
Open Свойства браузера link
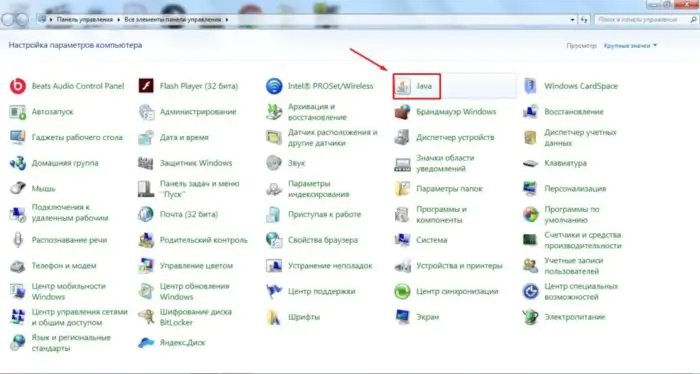323,240
